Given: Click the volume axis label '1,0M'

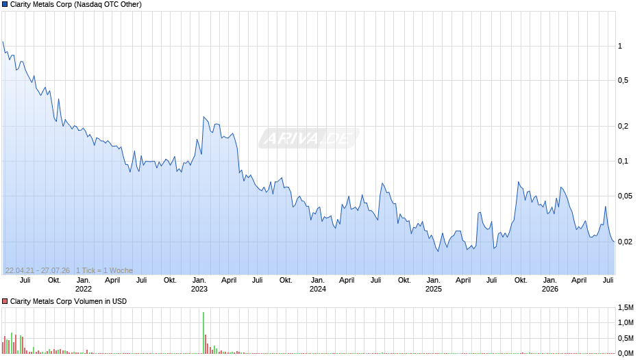Looking at the screenshot, I should (626, 322).
